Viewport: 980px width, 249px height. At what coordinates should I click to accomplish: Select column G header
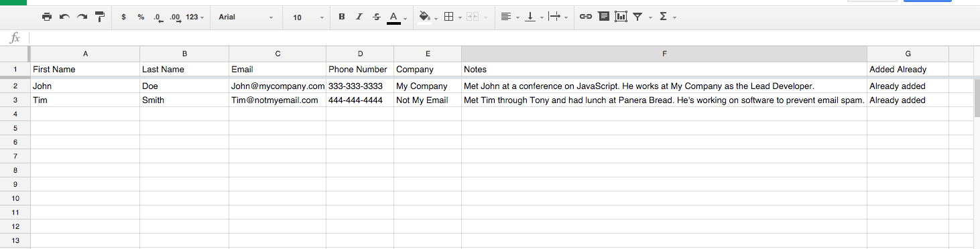point(908,54)
